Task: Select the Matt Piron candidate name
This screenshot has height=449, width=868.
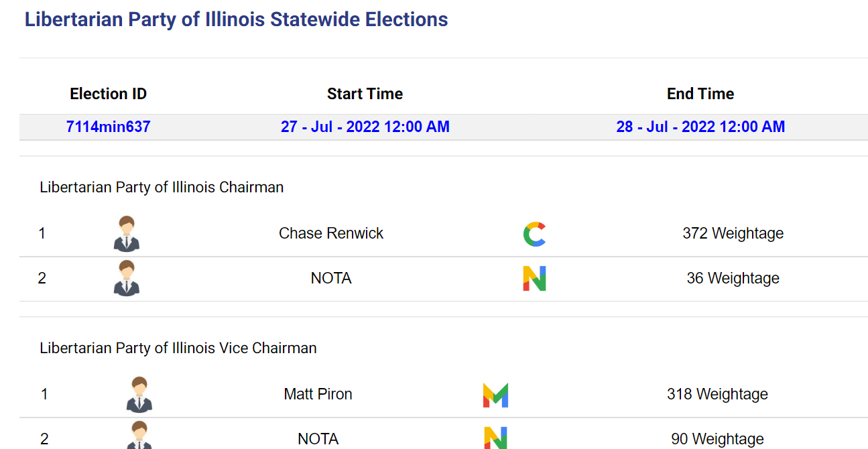Action: tap(318, 394)
